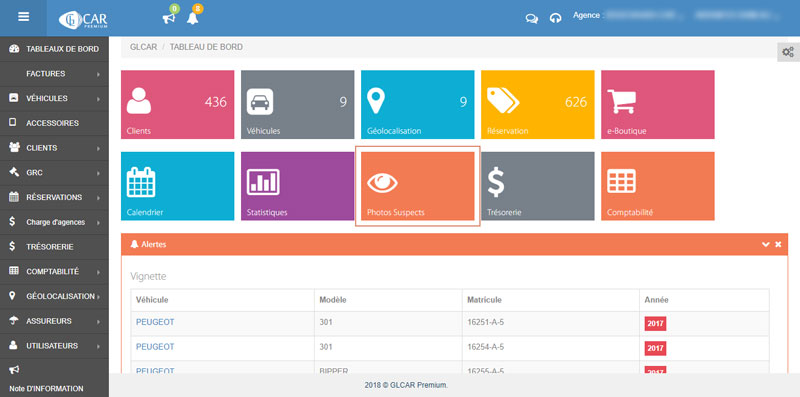Expand the VÉHICULES sidebar submenu
Screen dimensions: 800x397
[54, 98]
